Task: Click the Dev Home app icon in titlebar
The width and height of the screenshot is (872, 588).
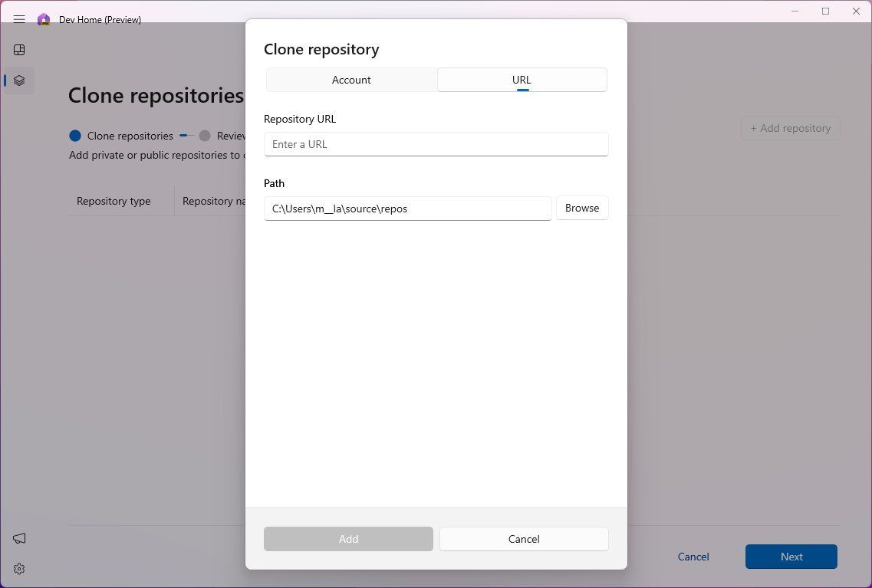Action: (42, 19)
